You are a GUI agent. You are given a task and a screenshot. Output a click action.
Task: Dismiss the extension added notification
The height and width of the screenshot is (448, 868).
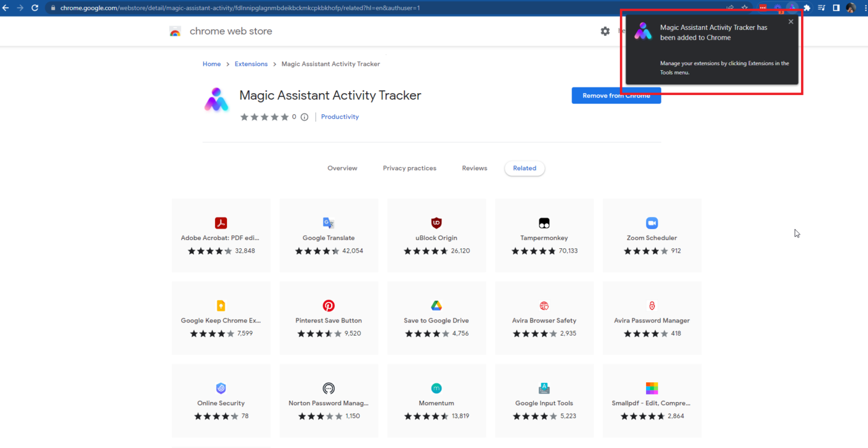click(x=790, y=22)
